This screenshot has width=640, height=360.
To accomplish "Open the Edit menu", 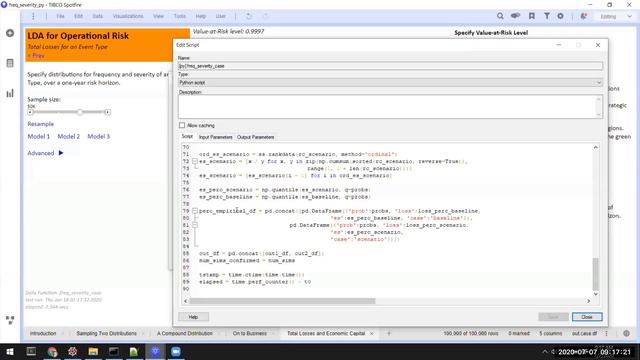I will [x=78, y=16].
